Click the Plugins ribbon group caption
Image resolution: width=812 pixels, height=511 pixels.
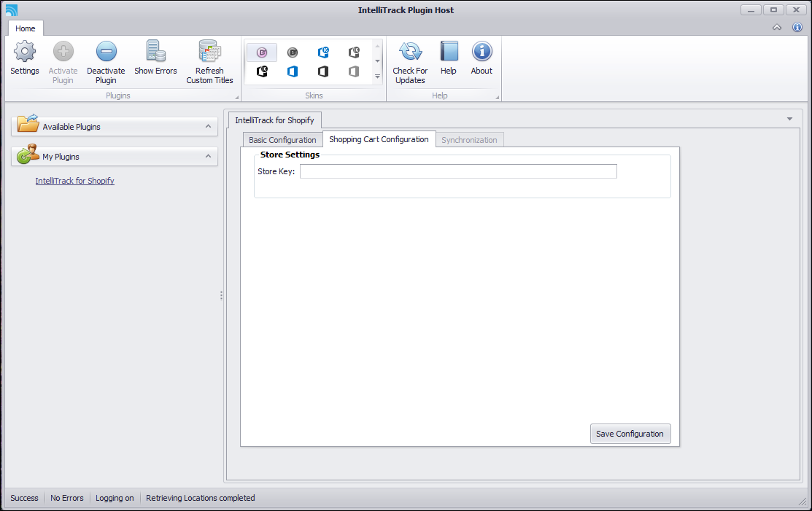tap(118, 95)
